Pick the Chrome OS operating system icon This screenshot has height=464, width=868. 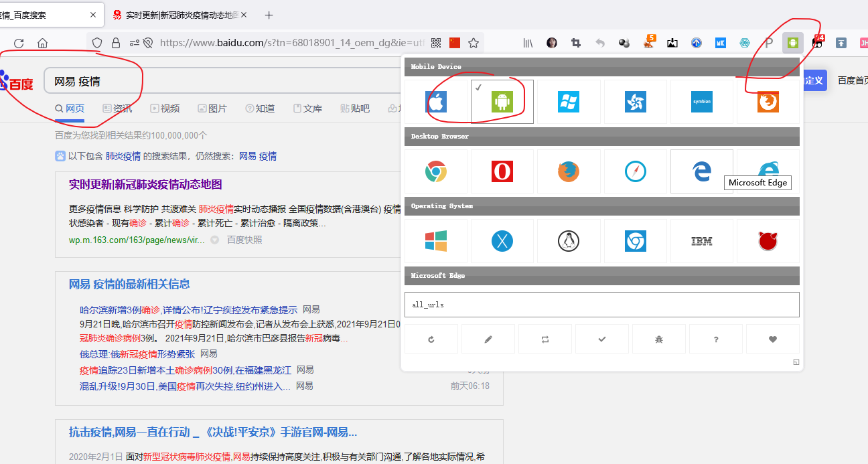pos(635,241)
